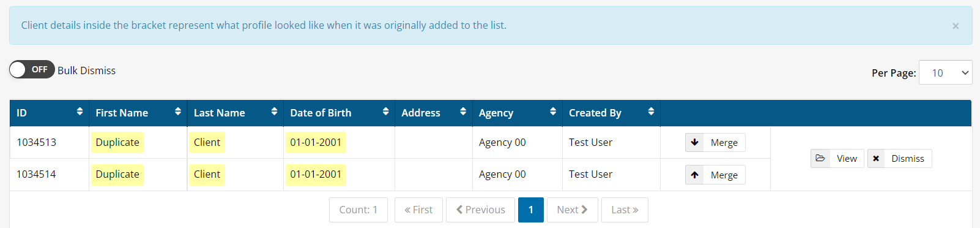
Task: Click the folder icon on View button
Action: click(x=820, y=158)
